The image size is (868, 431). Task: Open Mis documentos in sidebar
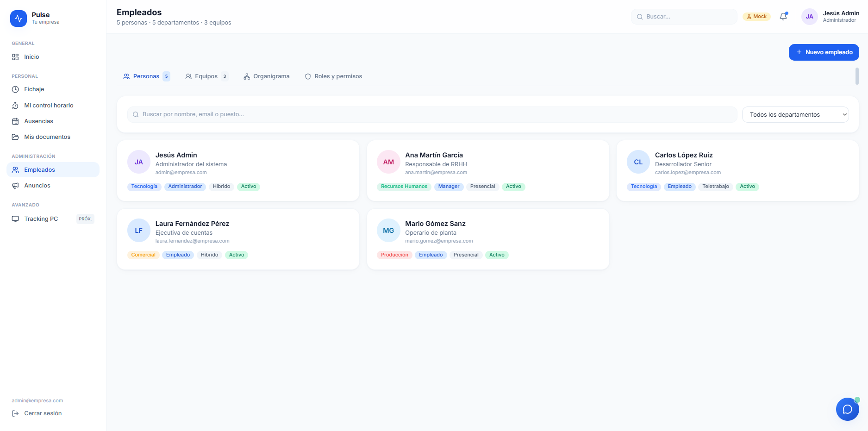(53, 137)
